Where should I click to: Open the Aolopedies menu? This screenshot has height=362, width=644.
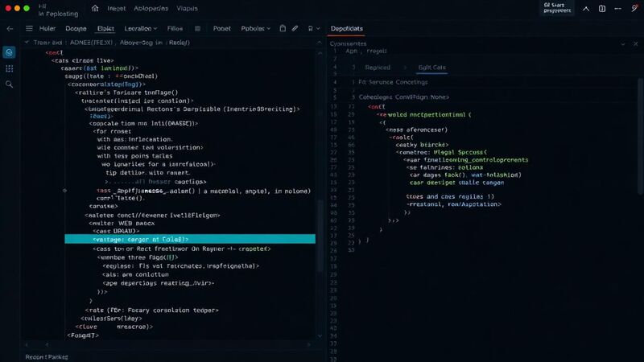pos(151,8)
